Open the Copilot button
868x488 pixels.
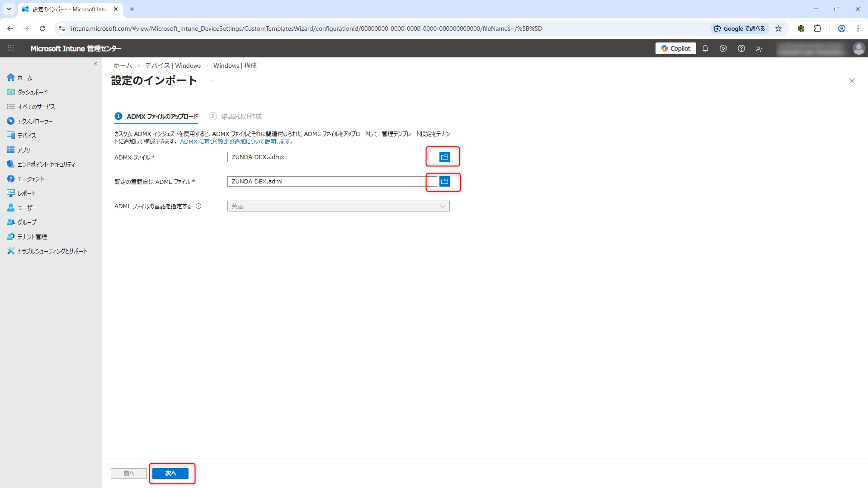click(x=675, y=48)
